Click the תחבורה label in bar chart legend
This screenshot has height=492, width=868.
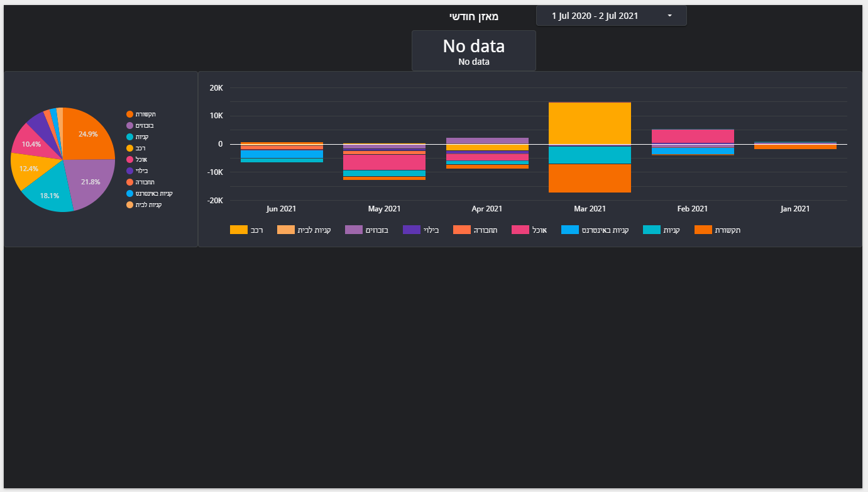click(x=486, y=230)
